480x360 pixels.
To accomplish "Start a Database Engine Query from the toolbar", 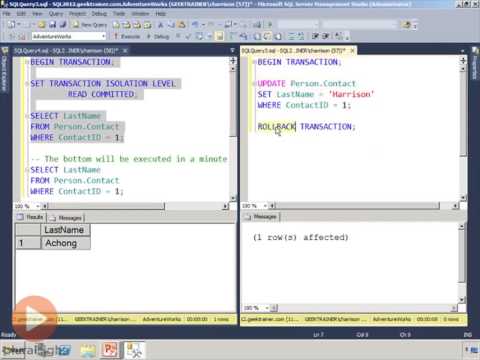I will [x=116, y=25].
